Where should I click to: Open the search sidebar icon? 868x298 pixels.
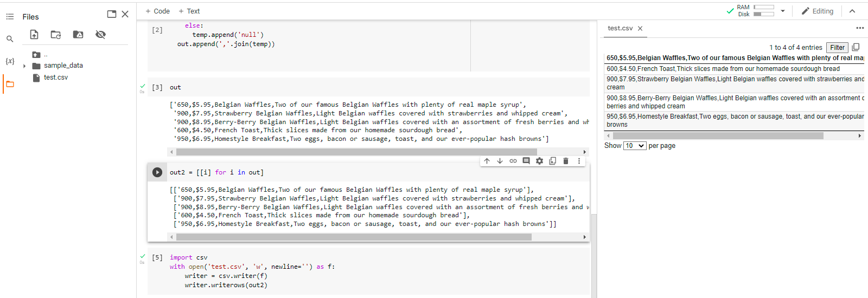tap(10, 39)
